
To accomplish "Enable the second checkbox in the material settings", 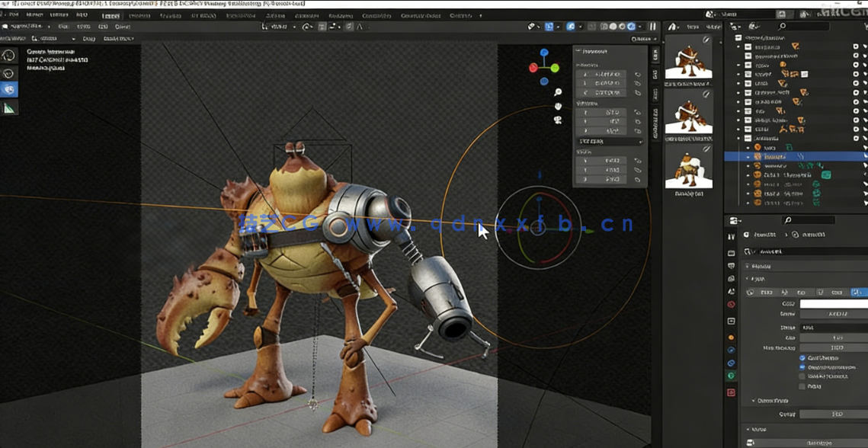I will [x=802, y=365].
